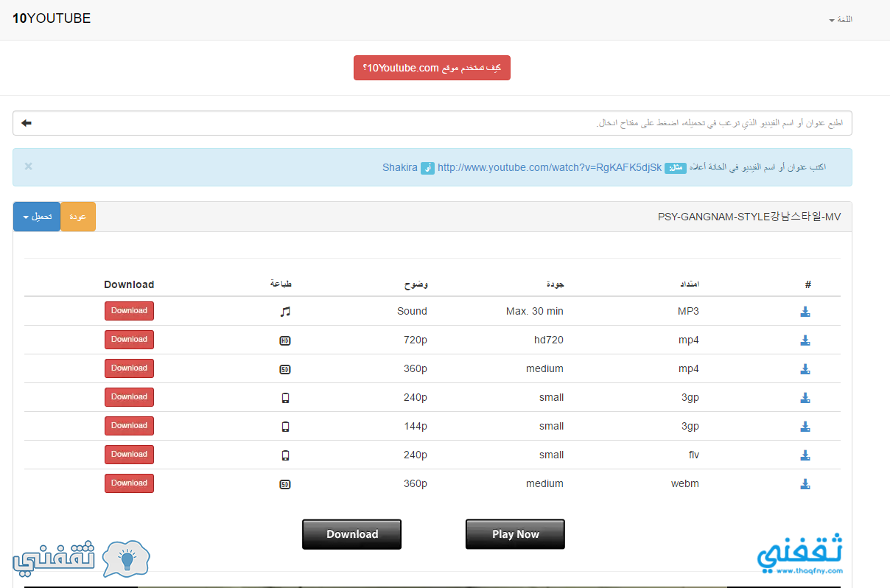
Task: Click the MP3 format cell
Action: point(688,311)
